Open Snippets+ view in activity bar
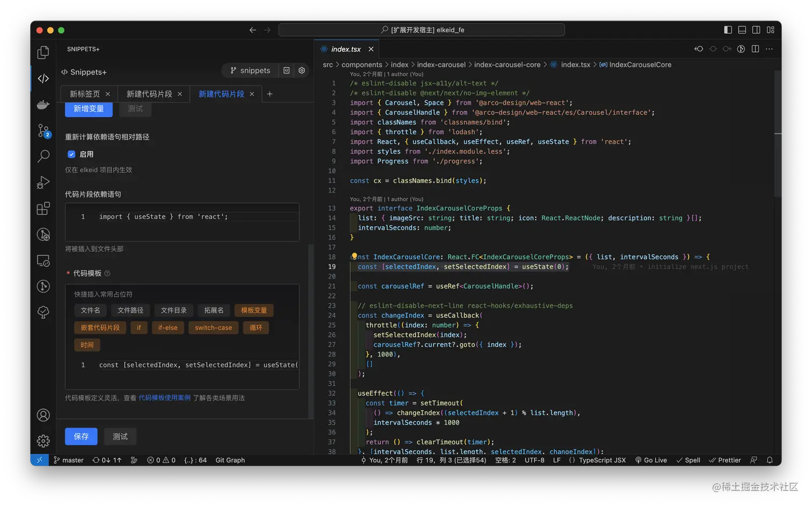The image size is (812, 506). click(x=43, y=78)
